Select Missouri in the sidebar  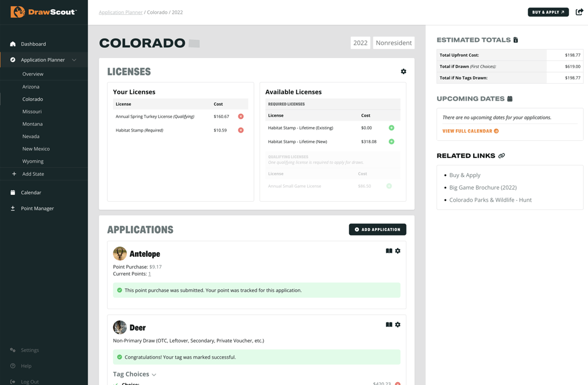click(32, 111)
